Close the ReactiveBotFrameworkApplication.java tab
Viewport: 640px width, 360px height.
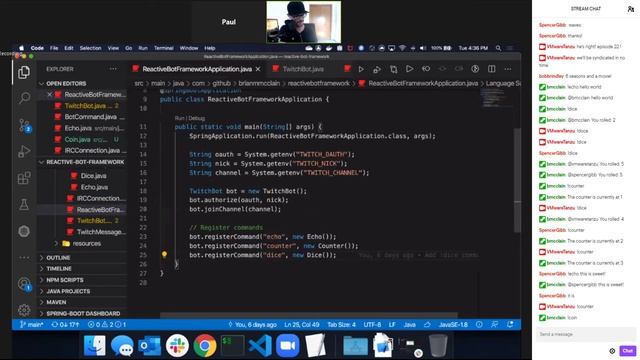pyautogui.click(x=258, y=69)
